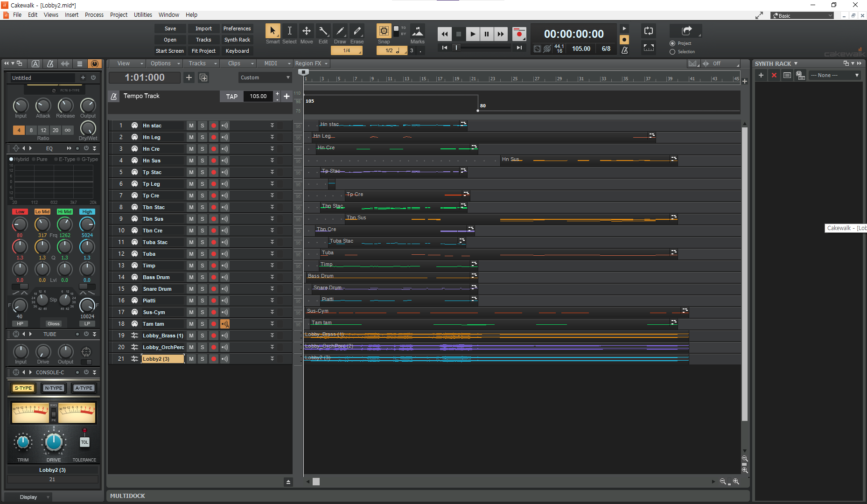Add a new track with plus button
This screenshot has width=867, height=504.
[189, 77]
